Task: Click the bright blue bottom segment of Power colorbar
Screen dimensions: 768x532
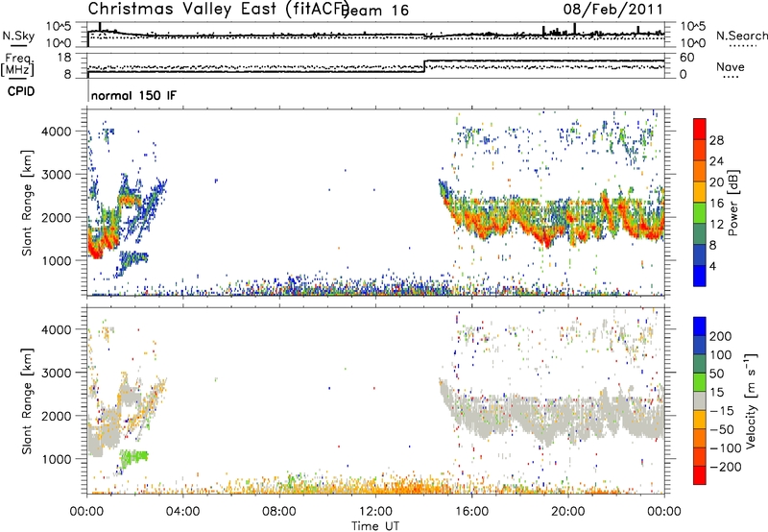Action: click(700, 276)
